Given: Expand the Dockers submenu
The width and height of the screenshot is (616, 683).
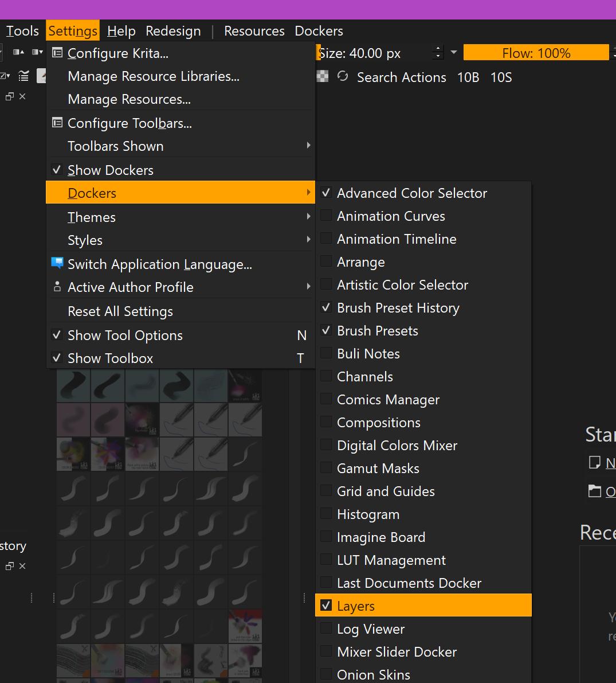Looking at the screenshot, I should (181, 193).
